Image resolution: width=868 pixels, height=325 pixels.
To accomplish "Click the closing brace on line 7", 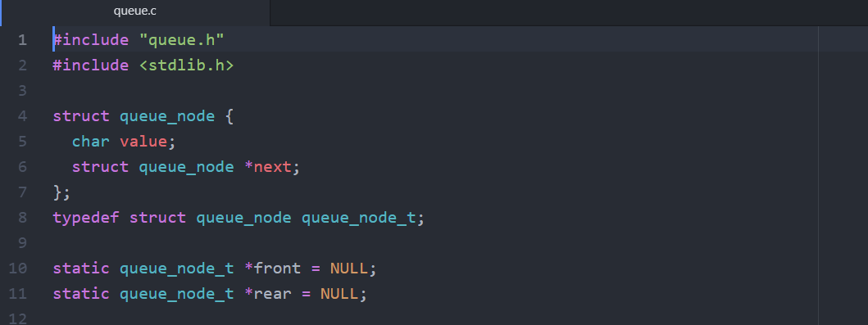I will pos(57,192).
